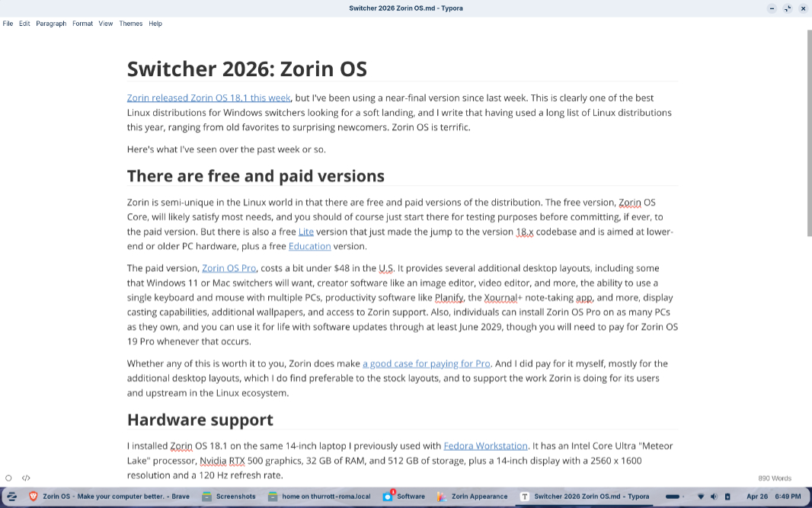Image resolution: width=812 pixels, height=508 pixels.
Task: Click 'Here's what I've seen' paragraph
Action: (x=226, y=149)
